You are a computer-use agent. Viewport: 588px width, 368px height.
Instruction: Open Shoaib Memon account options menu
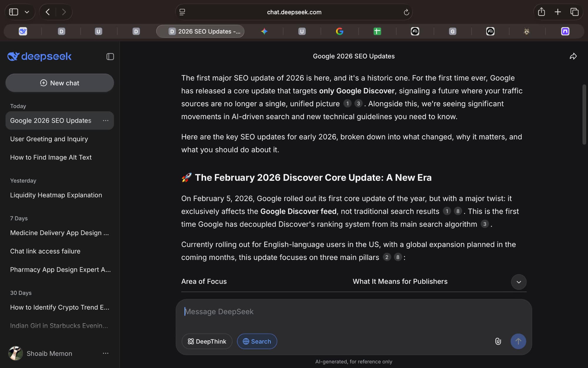[x=106, y=353]
